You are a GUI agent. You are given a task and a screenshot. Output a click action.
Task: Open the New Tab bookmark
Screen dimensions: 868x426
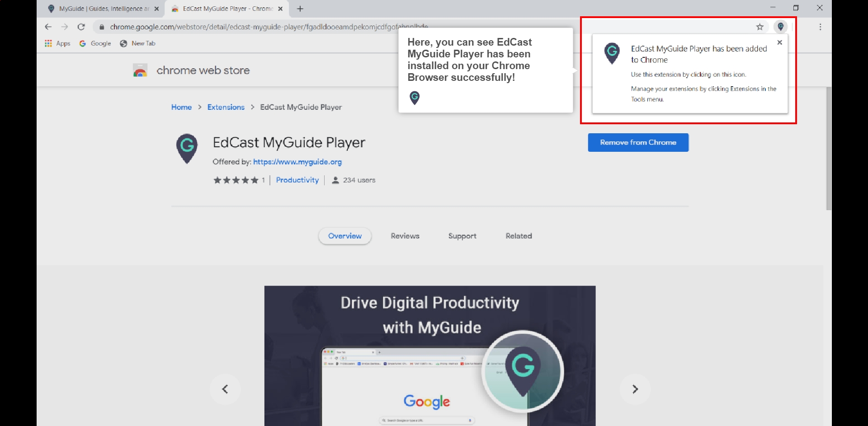[x=137, y=43]
